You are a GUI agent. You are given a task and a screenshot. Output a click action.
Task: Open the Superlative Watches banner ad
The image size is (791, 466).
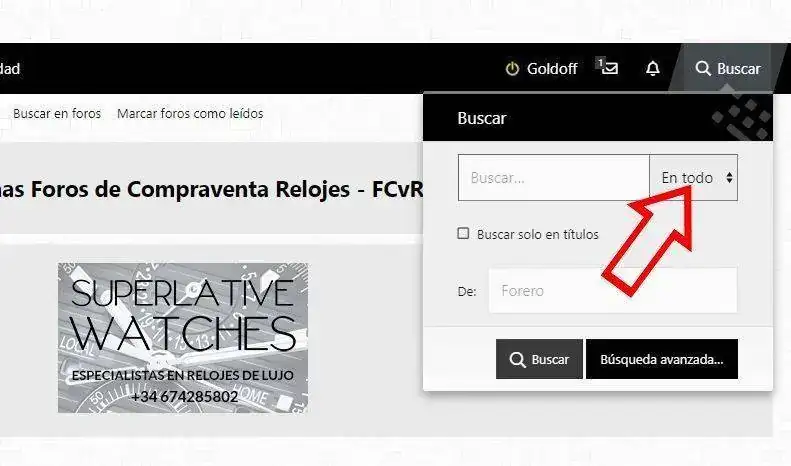tap(183, 338)
